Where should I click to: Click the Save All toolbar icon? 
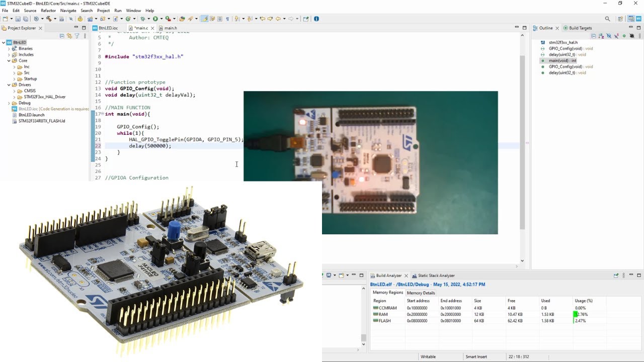click(x=26, y=19)
